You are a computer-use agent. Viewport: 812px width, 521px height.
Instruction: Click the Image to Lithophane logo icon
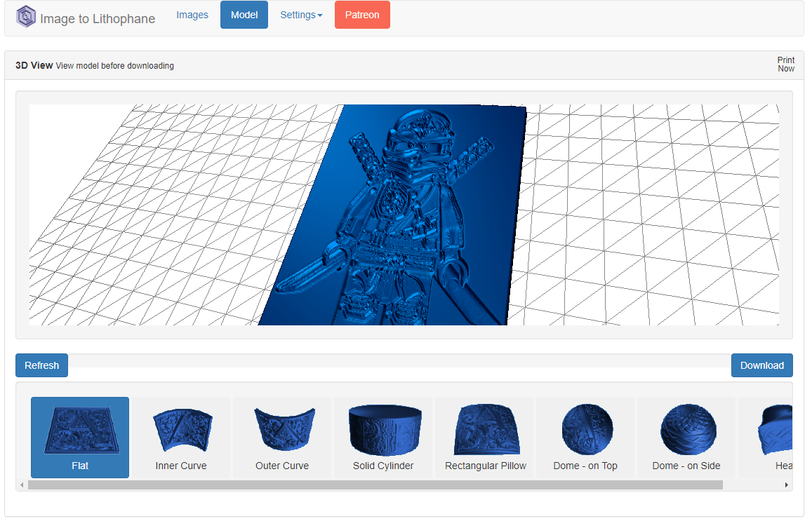26,17
